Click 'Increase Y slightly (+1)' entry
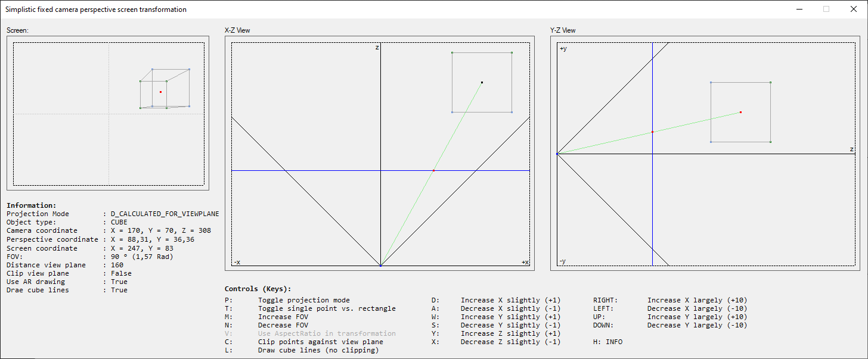The image size is (868, 359). coord(511,317)
